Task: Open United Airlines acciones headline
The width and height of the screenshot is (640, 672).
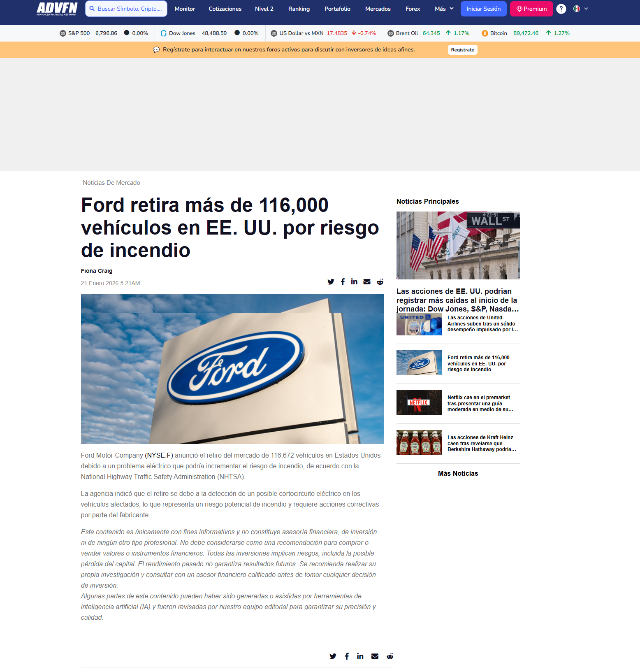Action: [x=483, y=324]
